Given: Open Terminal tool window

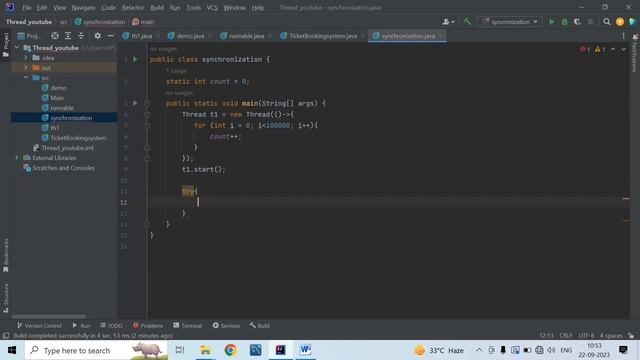Looking at the screenshot, I should pyautogui.click(x=187, y=326).
